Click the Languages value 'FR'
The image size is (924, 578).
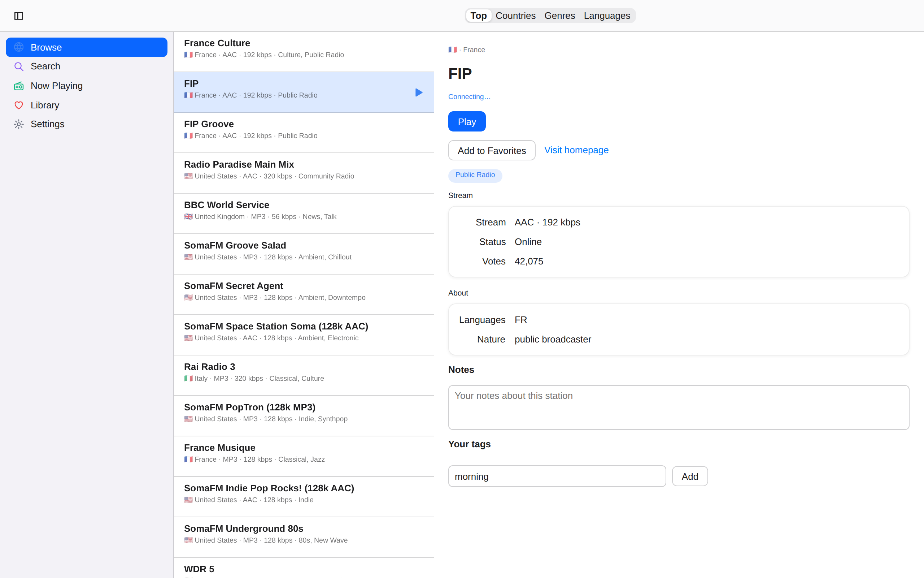(521, 320)
